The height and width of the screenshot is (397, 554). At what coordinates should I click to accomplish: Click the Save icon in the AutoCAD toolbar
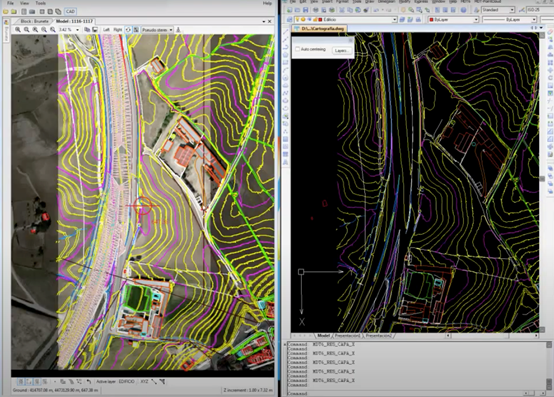(305, 10)
